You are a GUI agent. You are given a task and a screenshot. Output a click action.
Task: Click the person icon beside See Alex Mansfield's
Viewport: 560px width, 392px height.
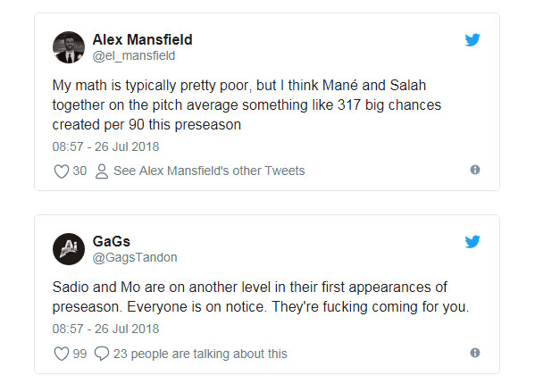[101, 171]
